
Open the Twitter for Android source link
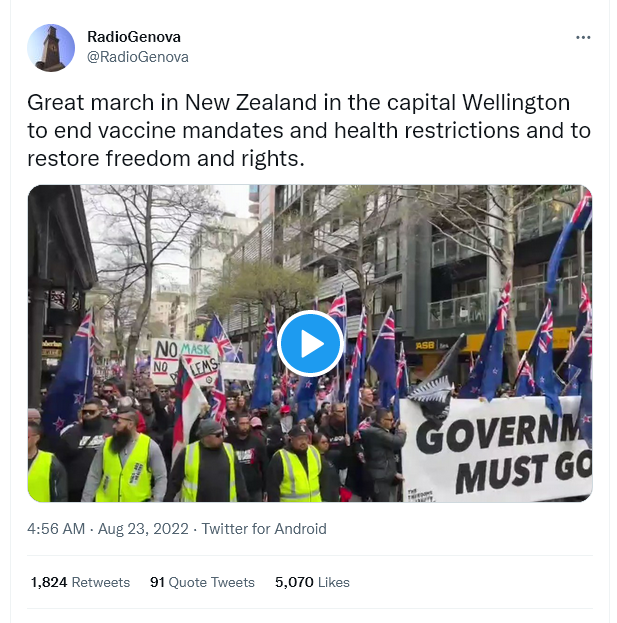tap(264, 529)
